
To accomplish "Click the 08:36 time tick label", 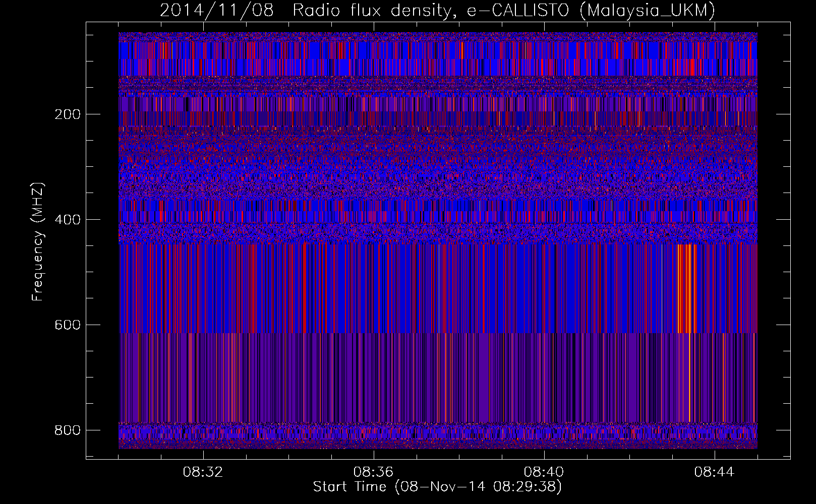I will (x=373, y=472).
